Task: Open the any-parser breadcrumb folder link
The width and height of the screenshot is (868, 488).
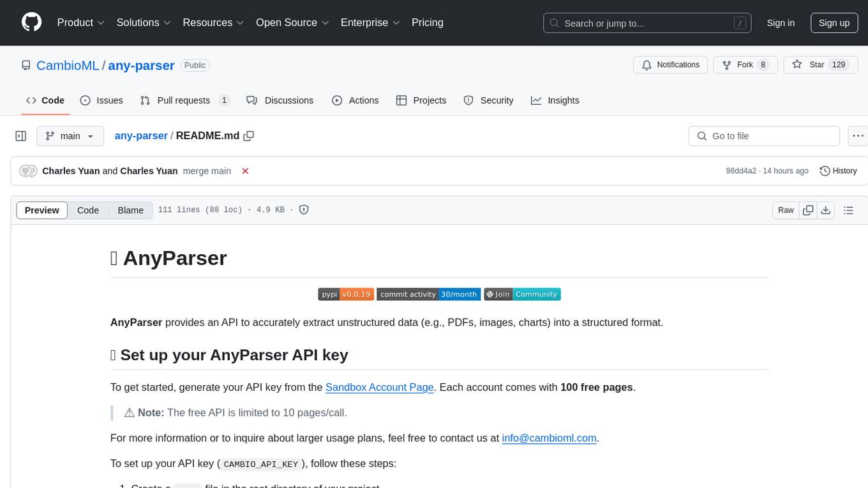Action: point(141,135)
